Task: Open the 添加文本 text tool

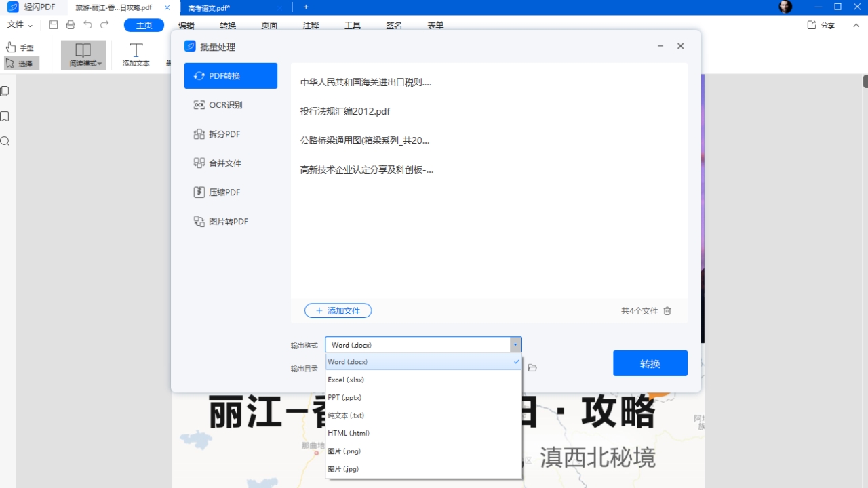Action: (136, 54)
